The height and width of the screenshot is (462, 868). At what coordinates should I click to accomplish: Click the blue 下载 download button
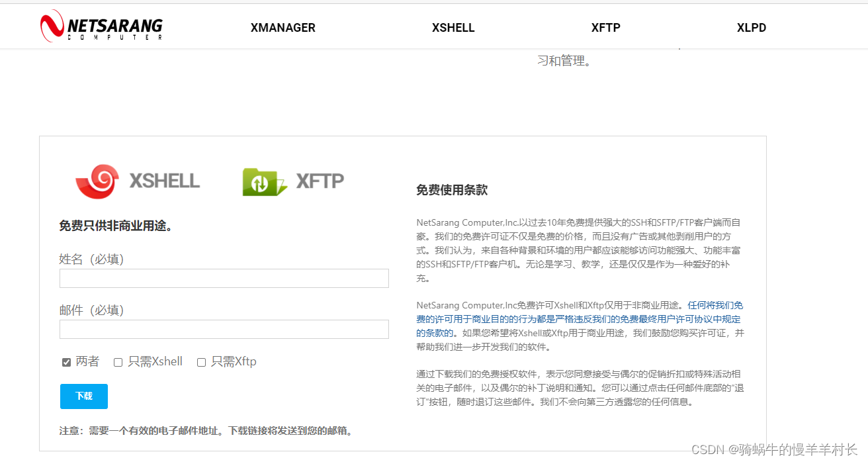(x=84, y=396)
